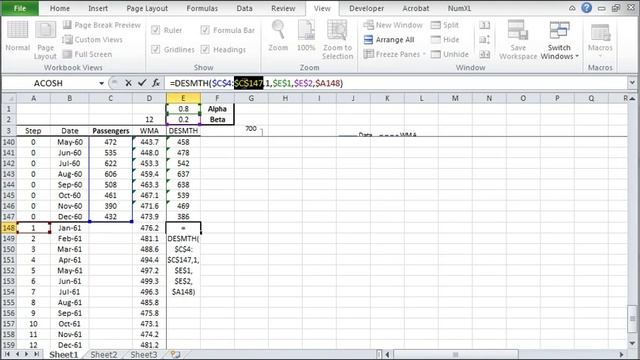Screen dimensions: 640x360
Task: Open the NumXL tab
Action: point(459,8)
